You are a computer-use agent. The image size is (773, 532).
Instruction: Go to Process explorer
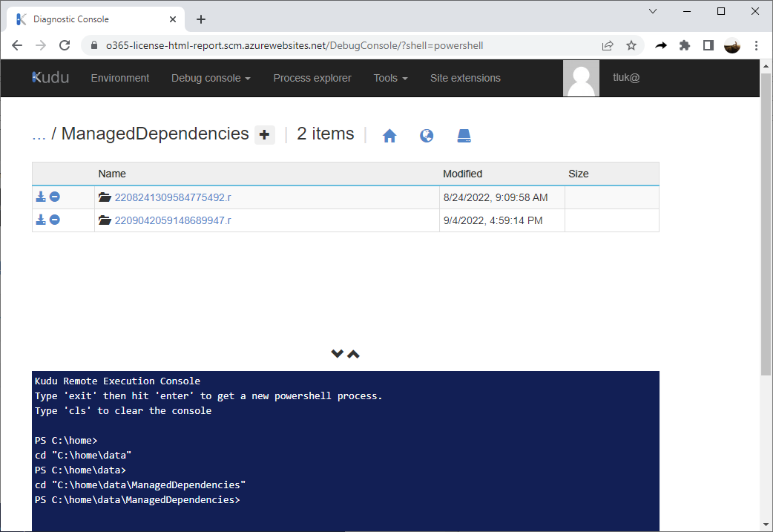coord(312,78)
